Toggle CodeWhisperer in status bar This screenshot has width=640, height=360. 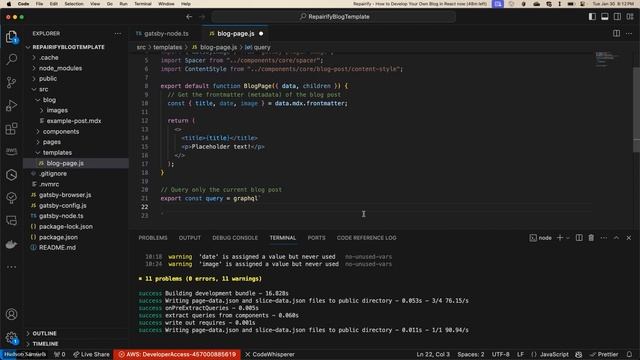(x=270, y=354)
